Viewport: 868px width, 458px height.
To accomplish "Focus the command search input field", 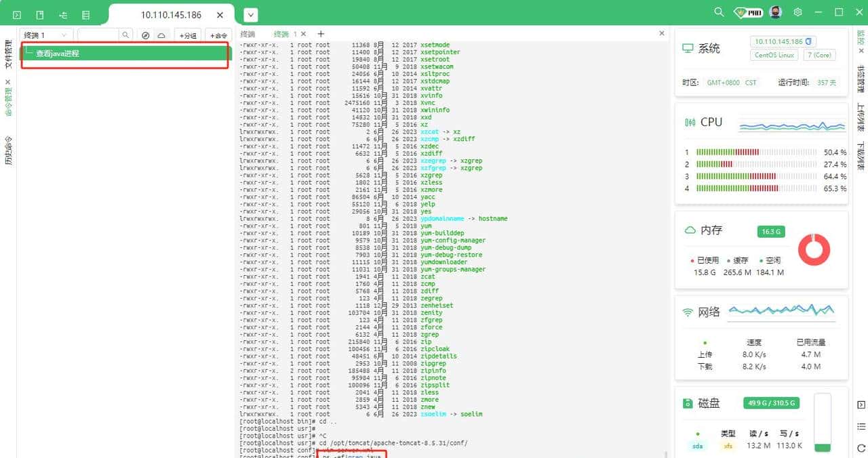I will tap(98, 35).
